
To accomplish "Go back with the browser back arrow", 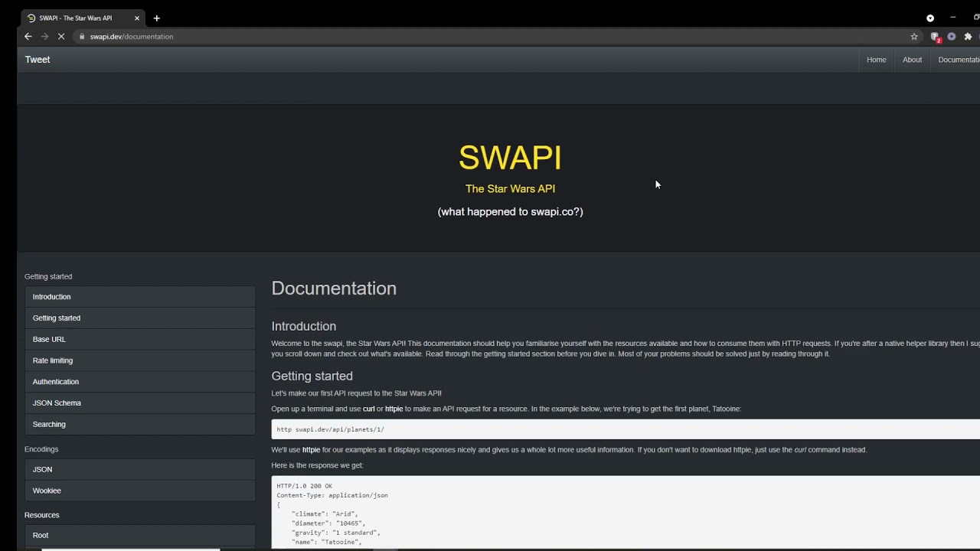I will tap(28, 37).
